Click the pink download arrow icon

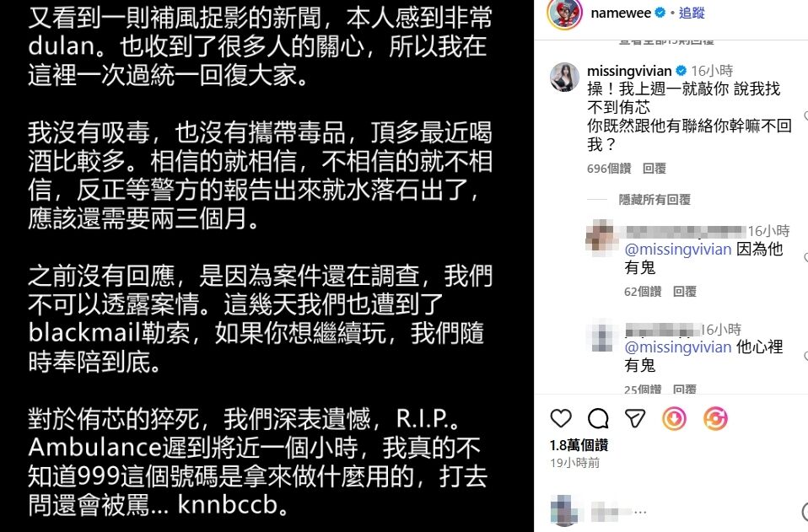coord(674,418)
